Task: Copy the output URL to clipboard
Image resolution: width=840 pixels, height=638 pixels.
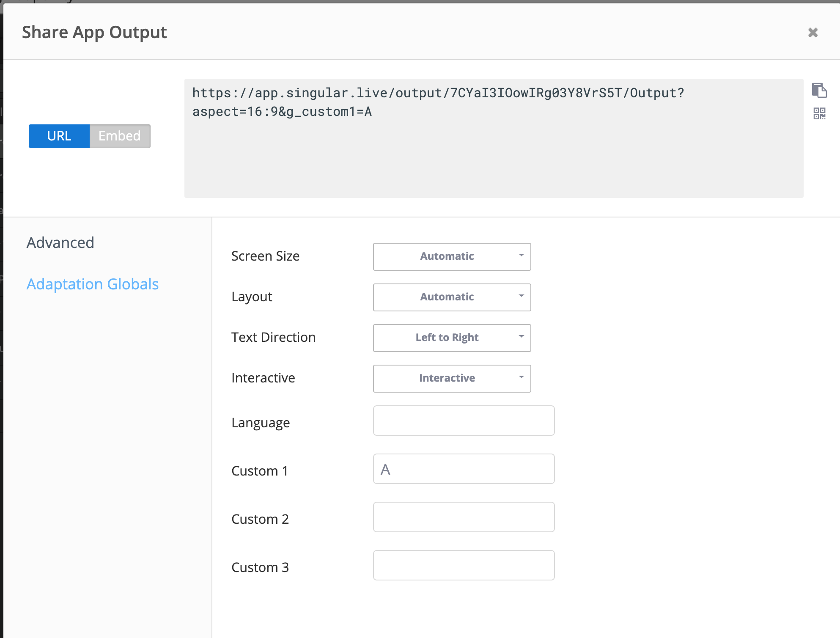Action: (x=819, y=90)
